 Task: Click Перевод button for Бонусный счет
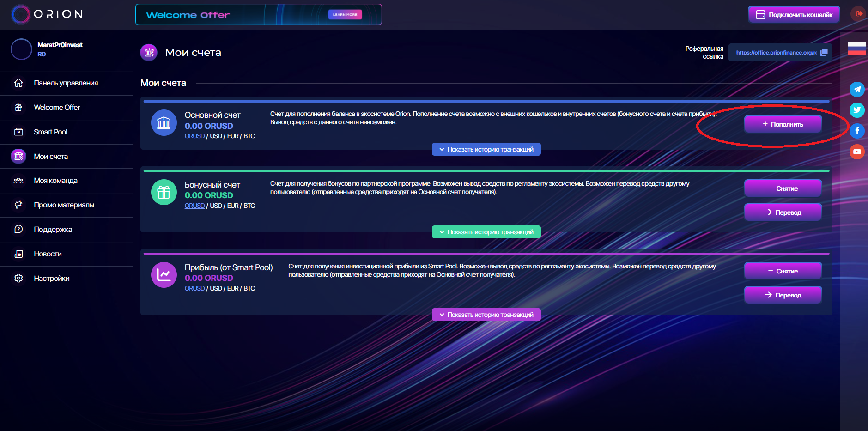coord(783,212)
